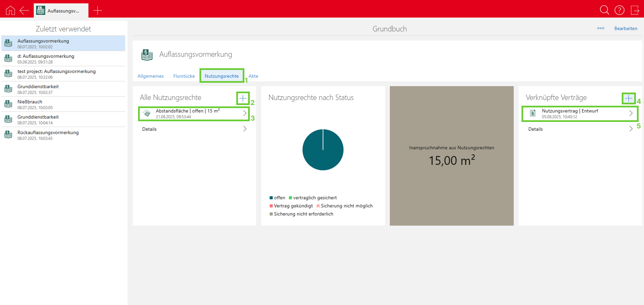Open the Akte tab
Image resolution: width=644 pixels, height=305 pixels.
(253, 76)
